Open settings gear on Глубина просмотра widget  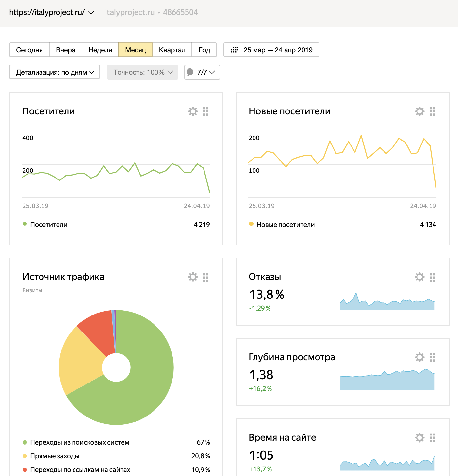419,357
